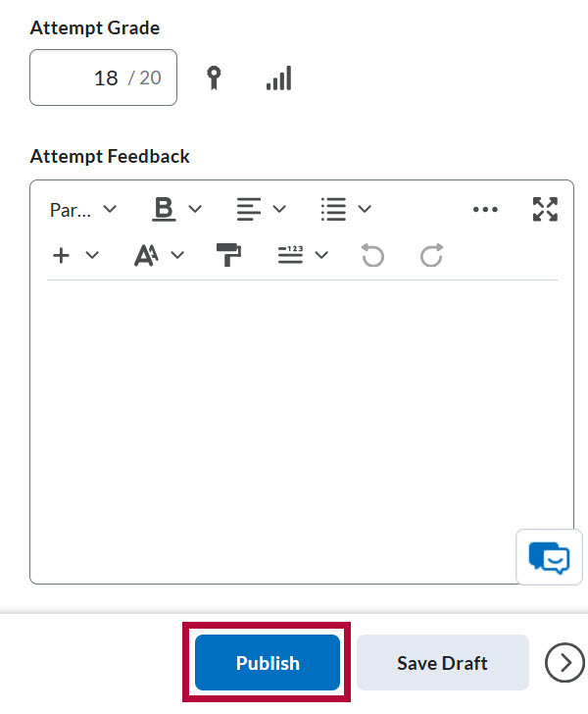Undo the last edit
The height and width of the screenshot is (714, 588).
point(372,255)
